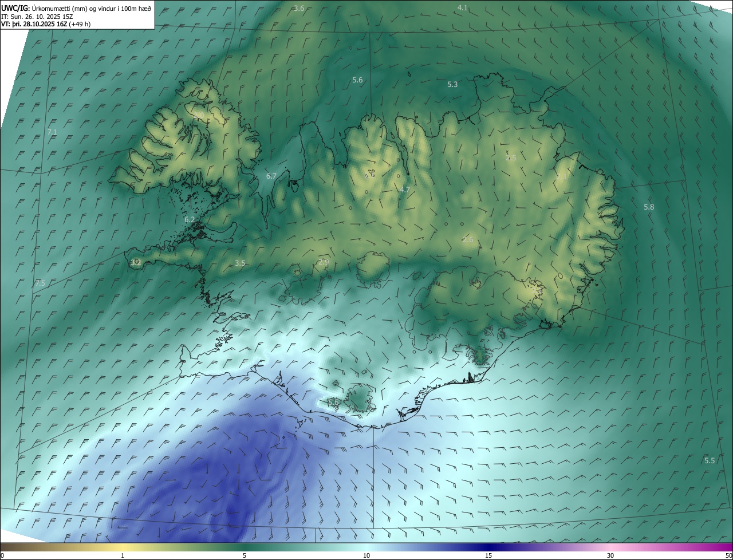Click the 5.8 value label
The height and width of the screenshot is (560, 733).
click(649, 207)
